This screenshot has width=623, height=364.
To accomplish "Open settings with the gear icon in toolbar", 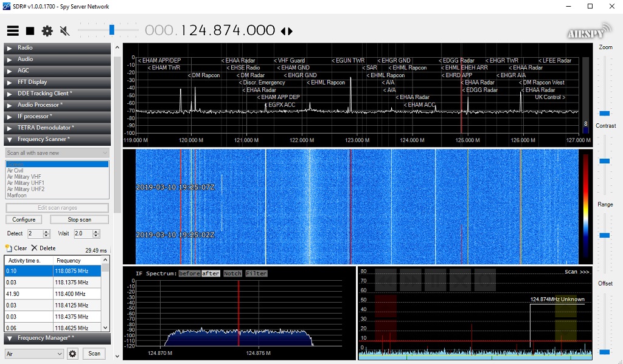I will (x=47, y=31).
